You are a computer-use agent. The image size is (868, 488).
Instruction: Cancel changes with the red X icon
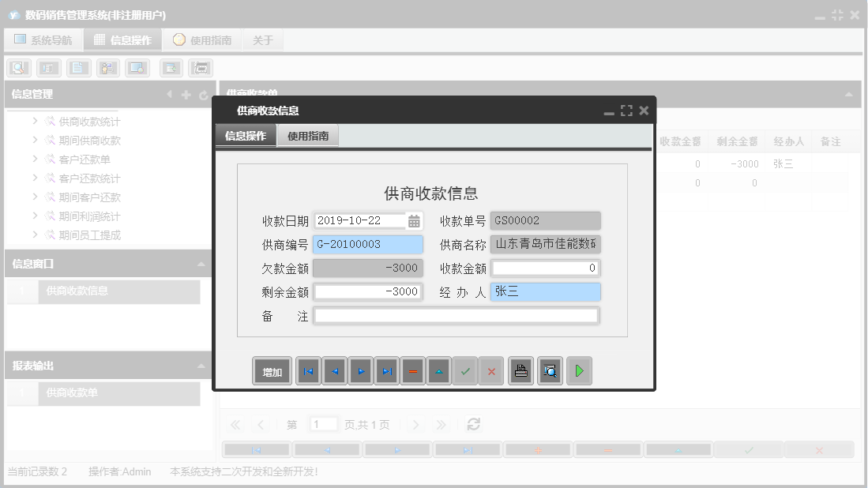tap(491, 370)
